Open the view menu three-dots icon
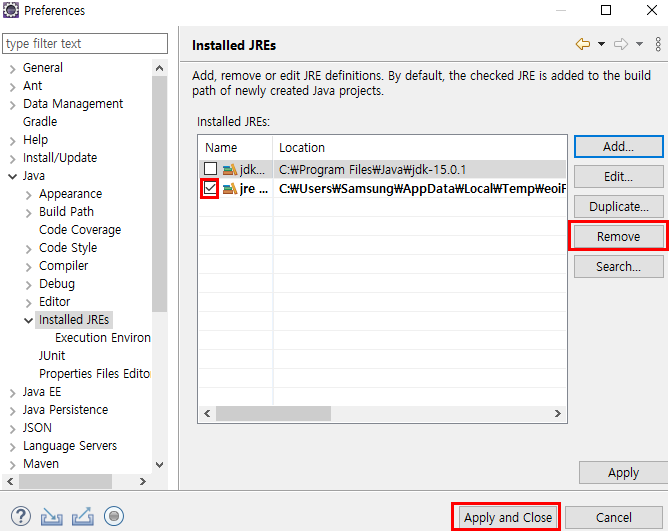This screenshot has width=669, height=531. tap(658, 44)
